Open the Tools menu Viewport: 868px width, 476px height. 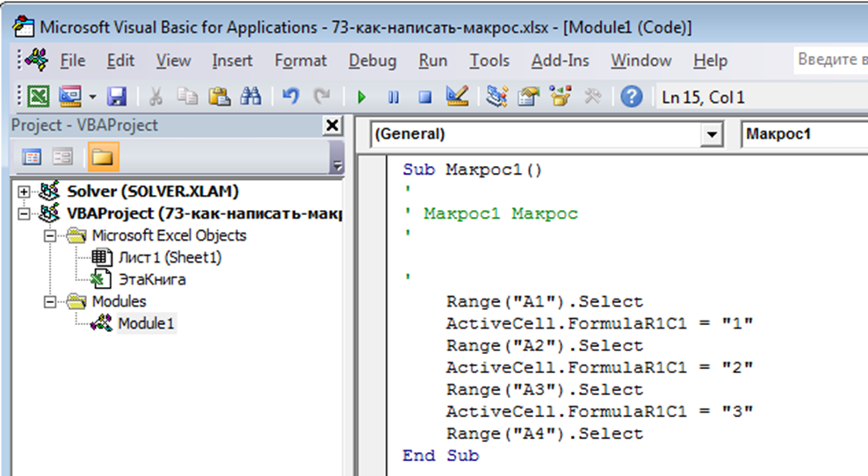489,61
